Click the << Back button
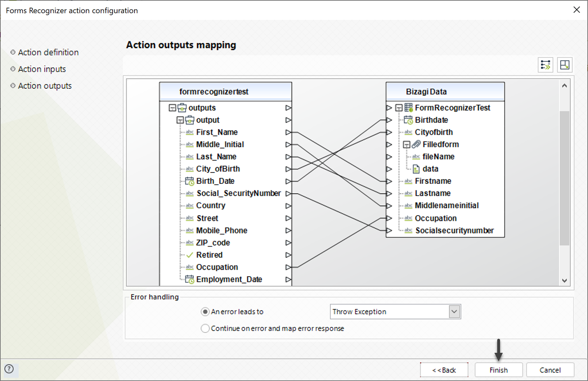The width and height of the screenshot is (588, 381). point(444,370)
